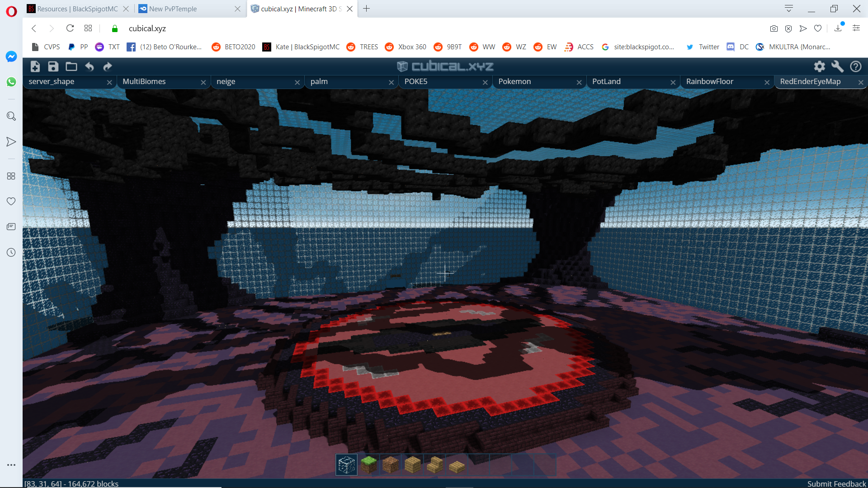Undo the last edit
This screenshot has height=488, width=868.
[89, 66]
